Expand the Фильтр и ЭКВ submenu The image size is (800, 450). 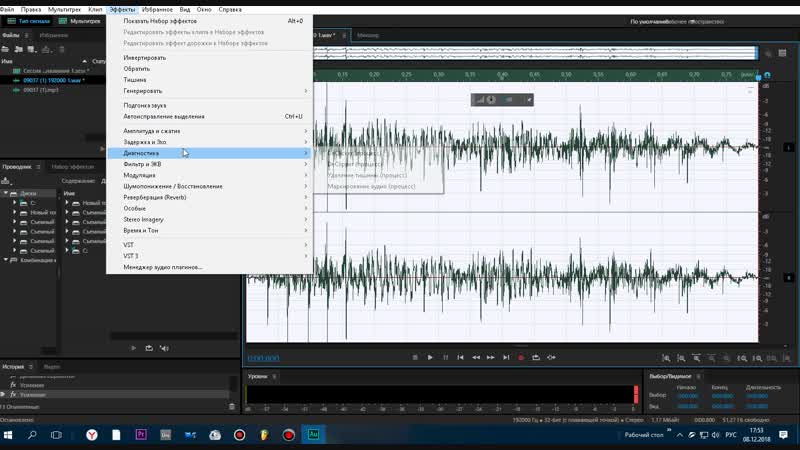(x=210, y=164)
